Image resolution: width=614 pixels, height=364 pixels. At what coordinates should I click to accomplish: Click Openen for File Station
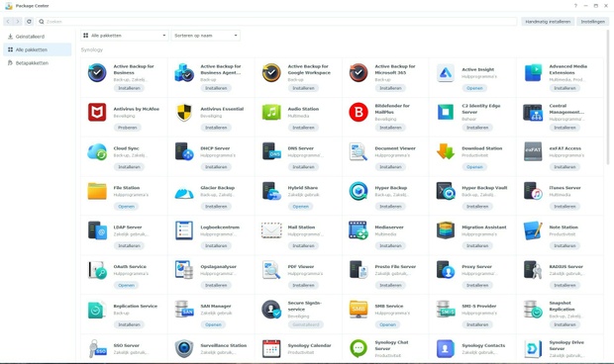[x=126, y=207]
